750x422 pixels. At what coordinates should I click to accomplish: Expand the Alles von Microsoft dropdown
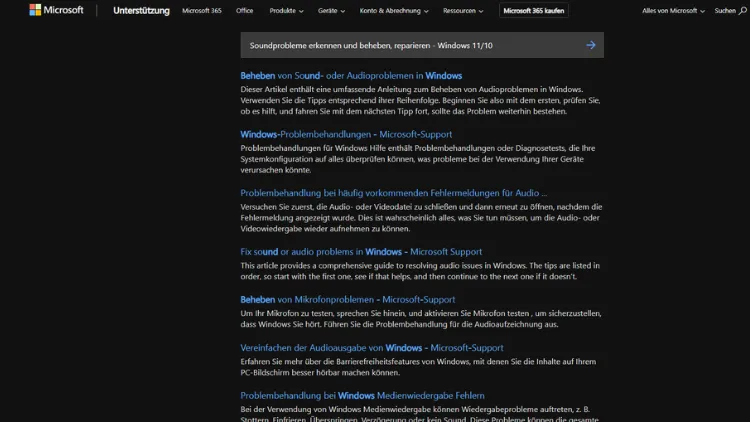[673, 11]
